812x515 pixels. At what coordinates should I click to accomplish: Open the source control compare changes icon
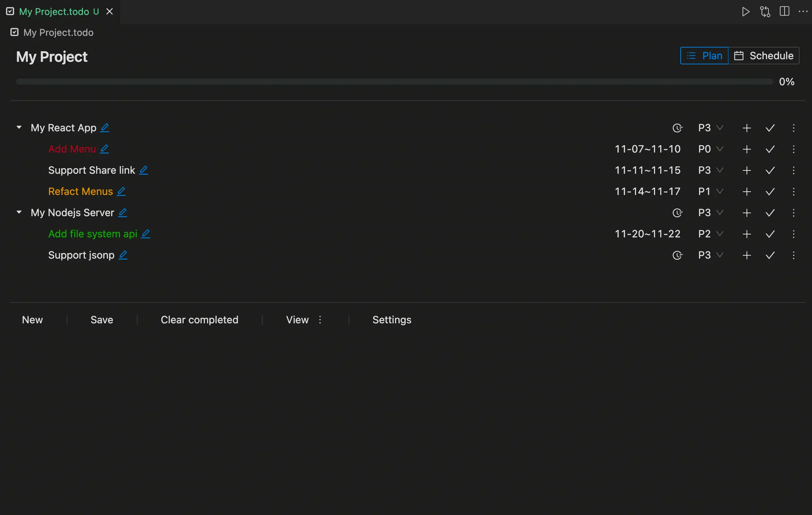(x=765, y=12)
